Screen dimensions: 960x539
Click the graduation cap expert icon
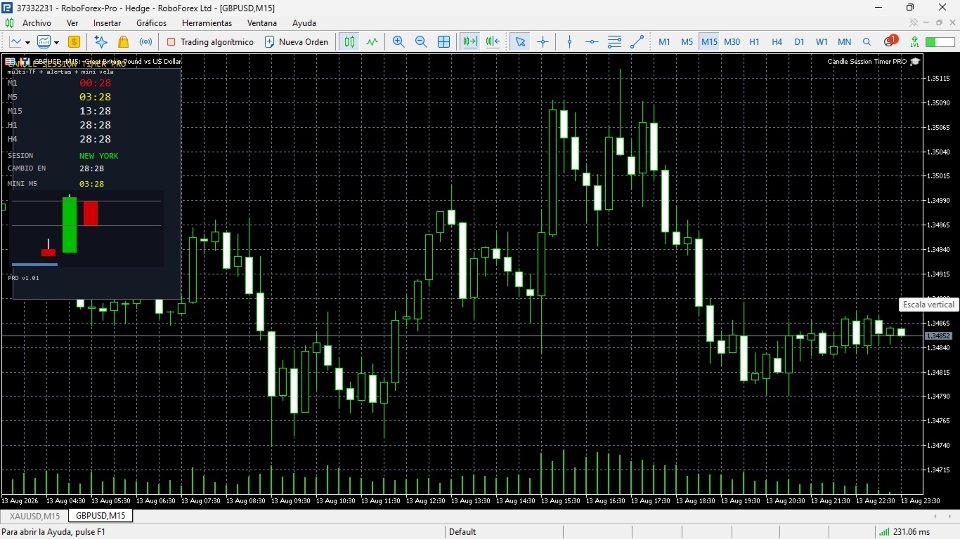[x=915, y=61]
